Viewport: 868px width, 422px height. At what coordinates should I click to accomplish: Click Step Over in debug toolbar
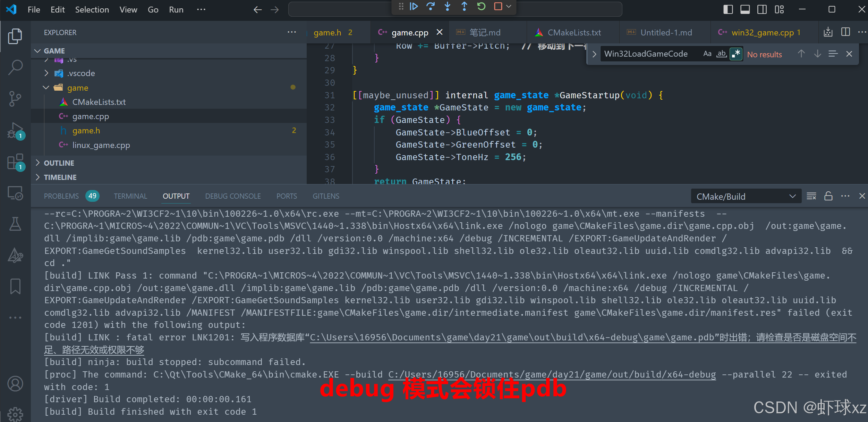pos(431,6)
